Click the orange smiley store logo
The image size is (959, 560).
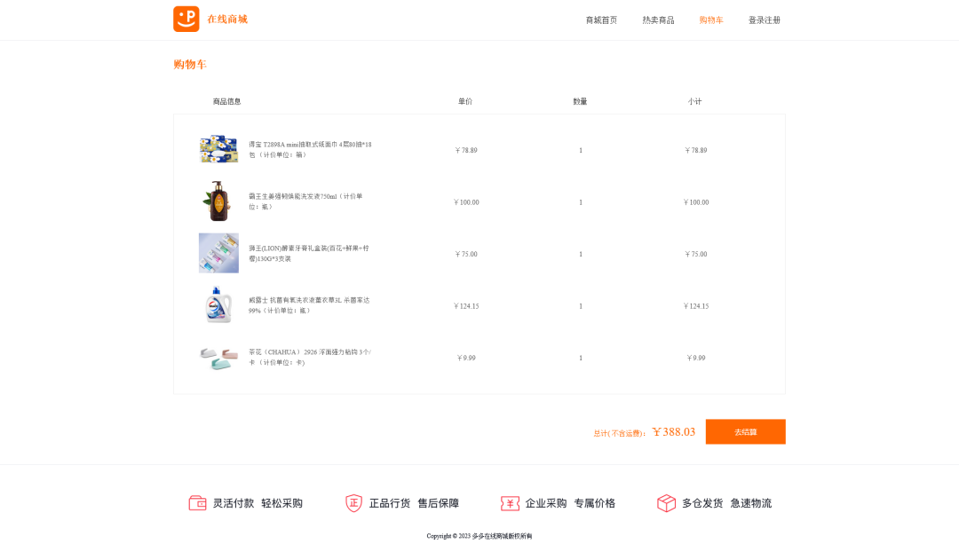pyautogui.click(x=186, y=19)
